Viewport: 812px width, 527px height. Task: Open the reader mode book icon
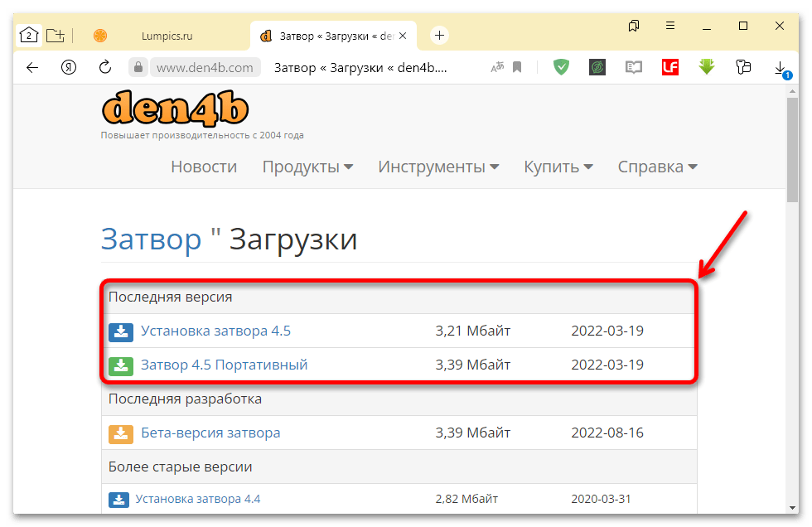click(x=633, y=67)
